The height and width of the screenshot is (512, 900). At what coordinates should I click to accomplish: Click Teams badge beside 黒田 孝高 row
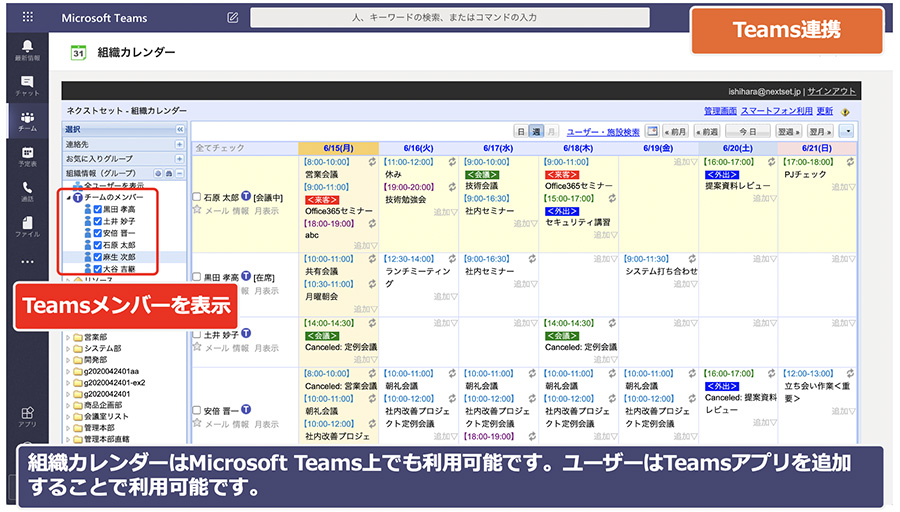tap(246, 276)
